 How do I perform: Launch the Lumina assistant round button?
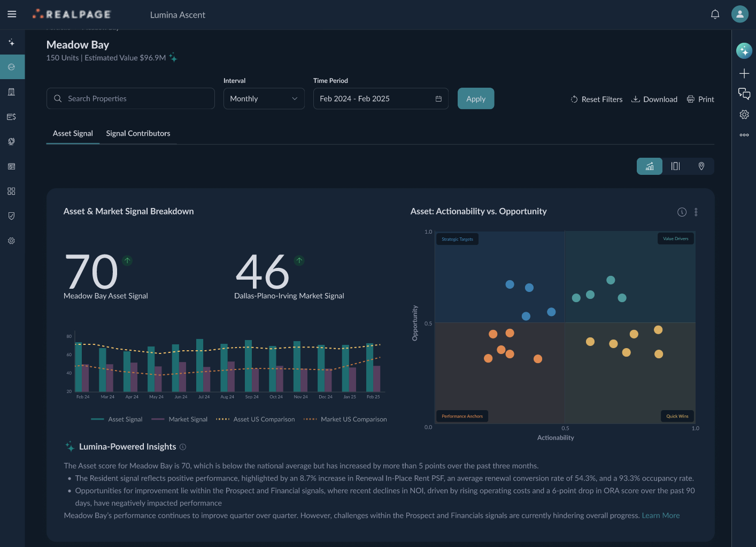[744, 51]
